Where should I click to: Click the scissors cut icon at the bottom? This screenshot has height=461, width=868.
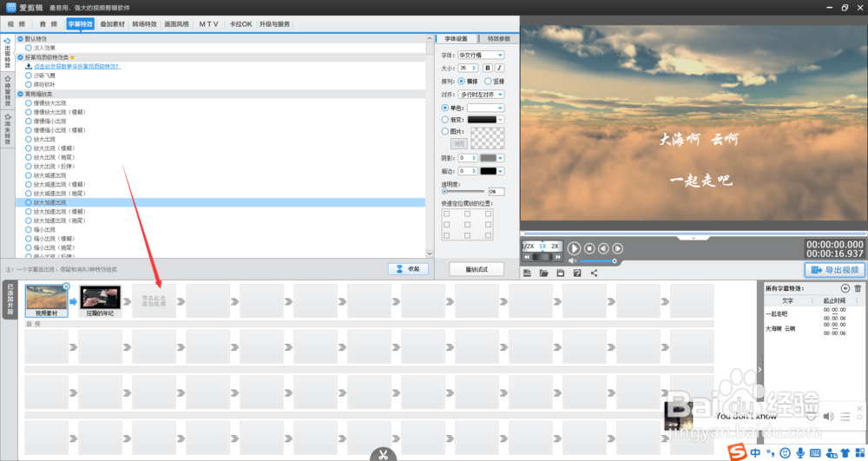[x=383, y=455]
